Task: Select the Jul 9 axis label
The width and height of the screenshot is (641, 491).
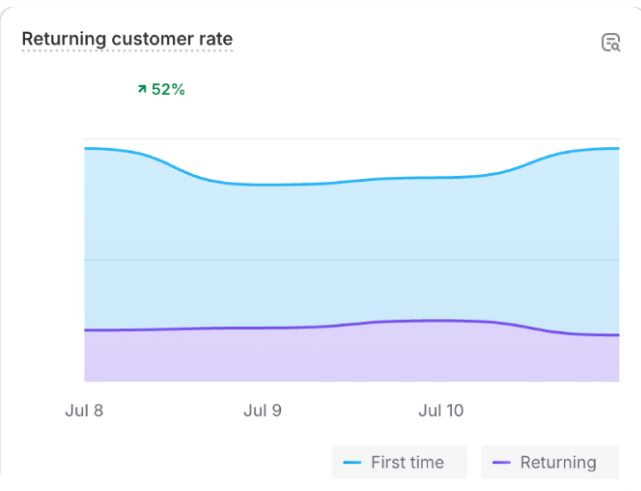Action: [263, 410]
